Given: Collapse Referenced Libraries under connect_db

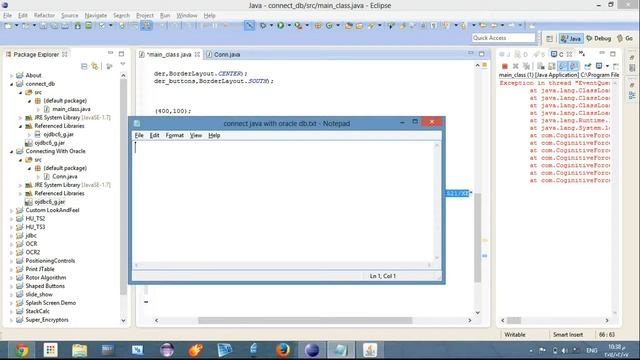Looking at the screenshot, I should tap(20, 126).
